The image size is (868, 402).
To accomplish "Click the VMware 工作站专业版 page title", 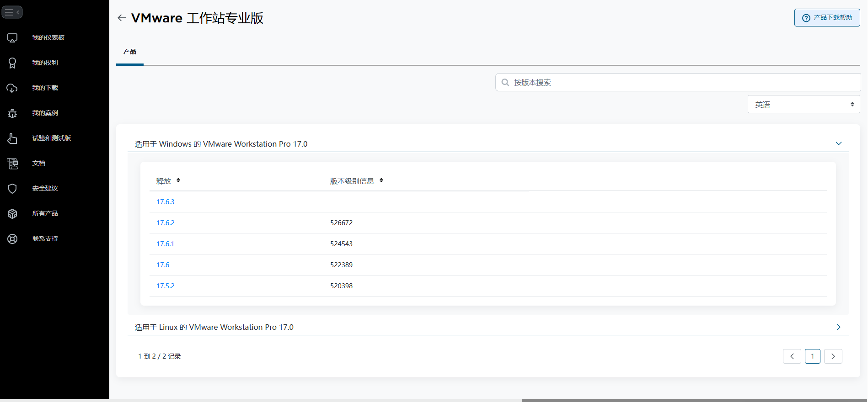I will coord(197,18).
